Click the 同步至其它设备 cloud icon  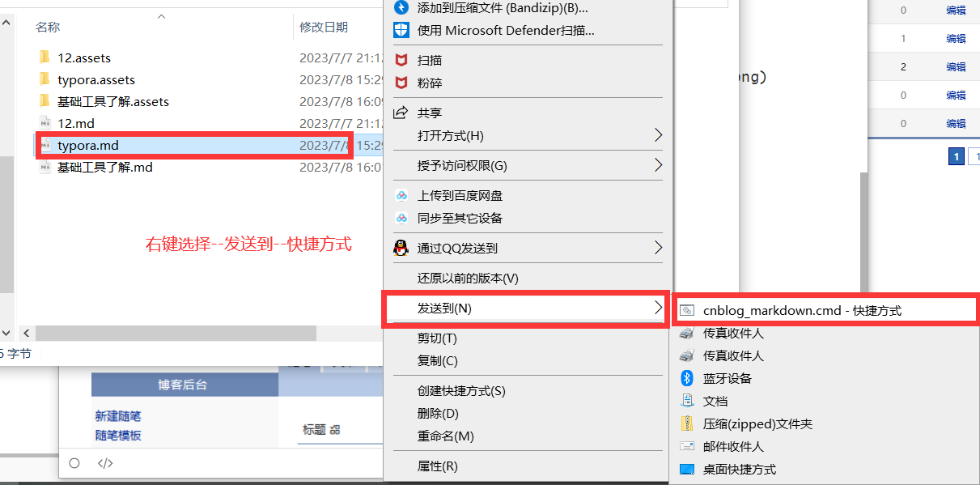(x=401, y=218)
